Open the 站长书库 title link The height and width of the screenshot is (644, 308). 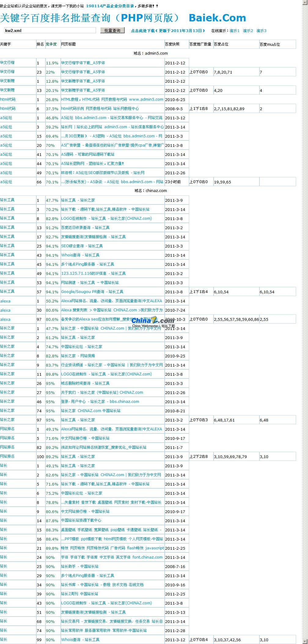(x=102, y=585)
